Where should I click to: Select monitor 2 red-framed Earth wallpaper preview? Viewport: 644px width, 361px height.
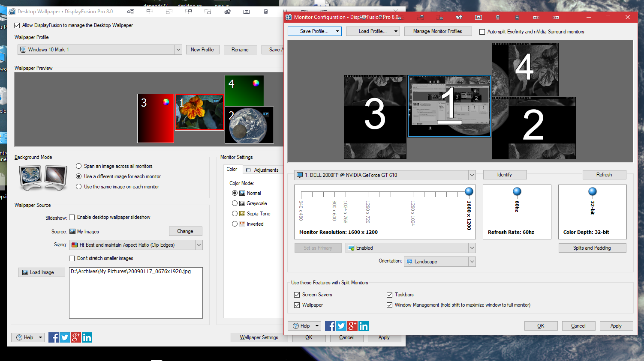pyautogui.click(x=249, y=125)
